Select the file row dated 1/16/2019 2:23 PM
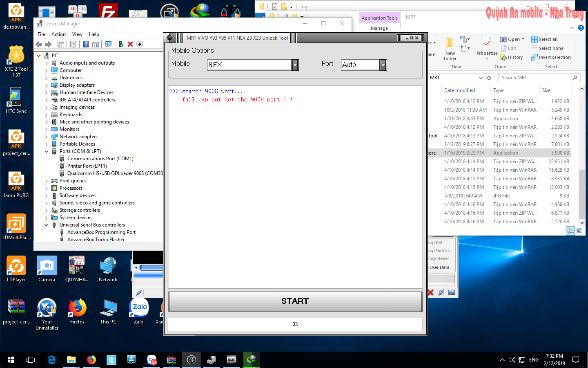 coord(499,153)
